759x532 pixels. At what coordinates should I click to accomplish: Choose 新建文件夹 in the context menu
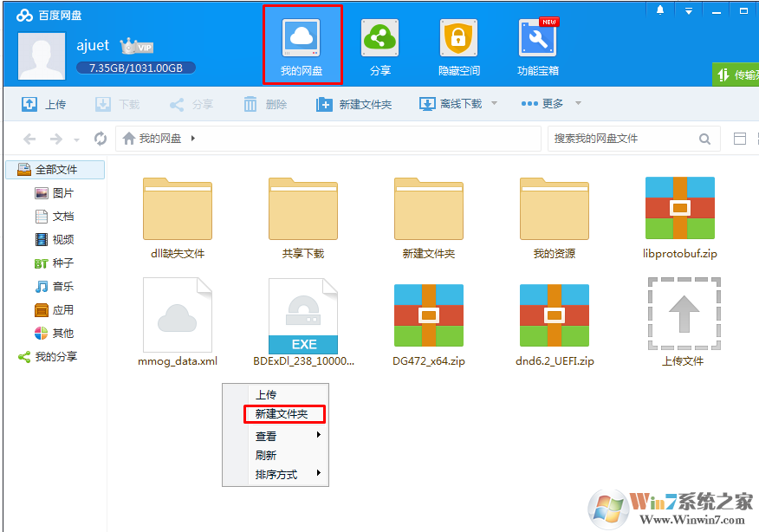click(284, 414)
